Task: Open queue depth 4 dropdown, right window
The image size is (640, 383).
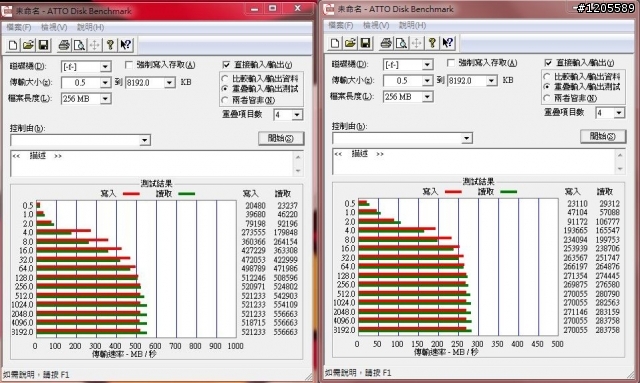Action: (x=619, y=113)
